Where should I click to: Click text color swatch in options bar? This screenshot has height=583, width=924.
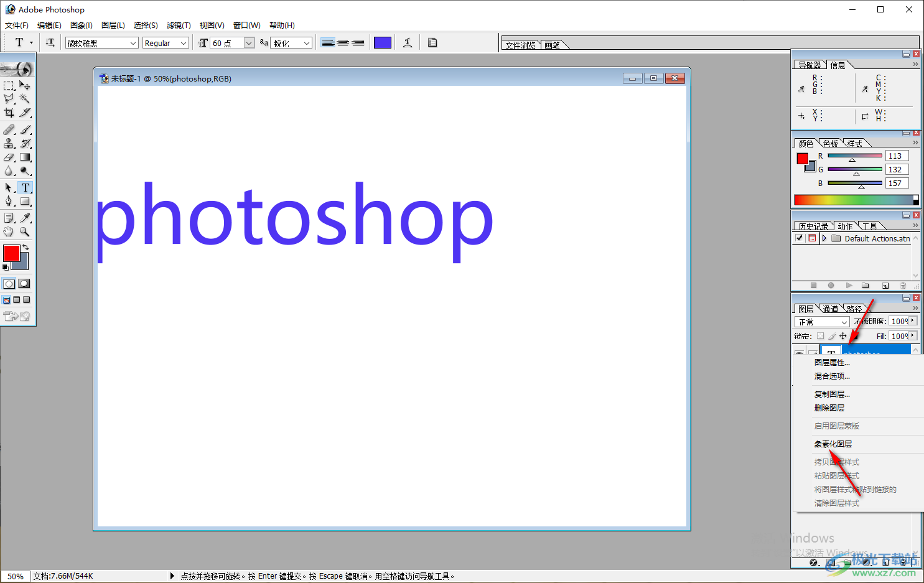click(383, 42)
